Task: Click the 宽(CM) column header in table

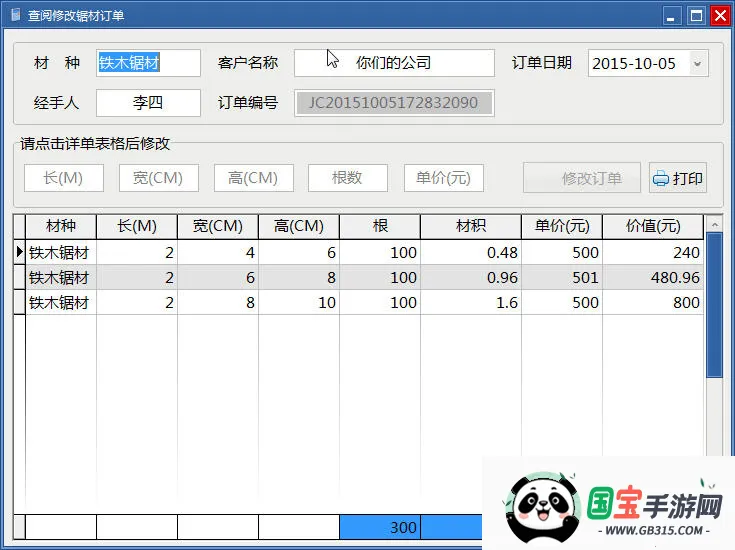Action: coord(218,226)
